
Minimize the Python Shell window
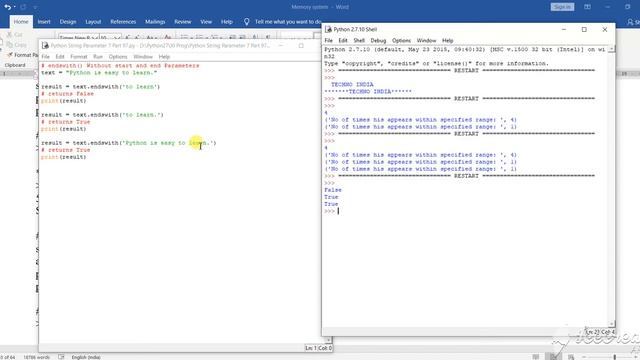pos(564,29)
